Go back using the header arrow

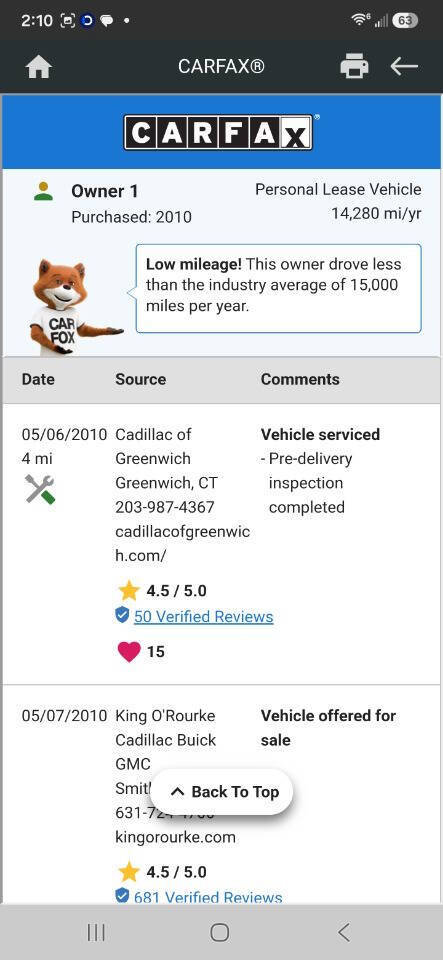pyautogui.click(x=404, y=66)
